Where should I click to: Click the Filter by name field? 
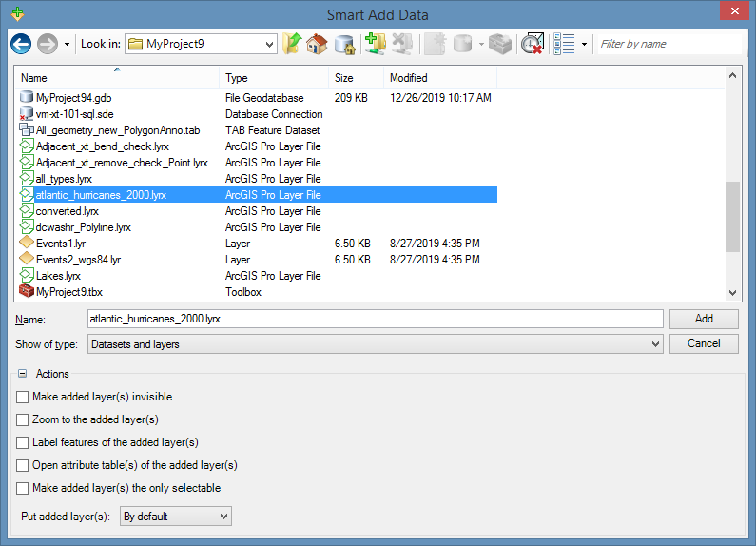click(x=669, y=44)
